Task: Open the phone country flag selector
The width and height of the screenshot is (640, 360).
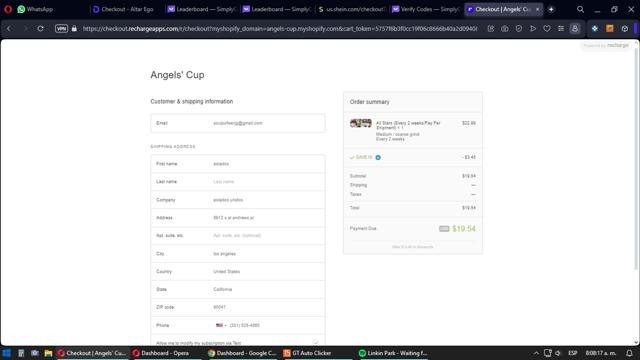Action: point(221,325)
